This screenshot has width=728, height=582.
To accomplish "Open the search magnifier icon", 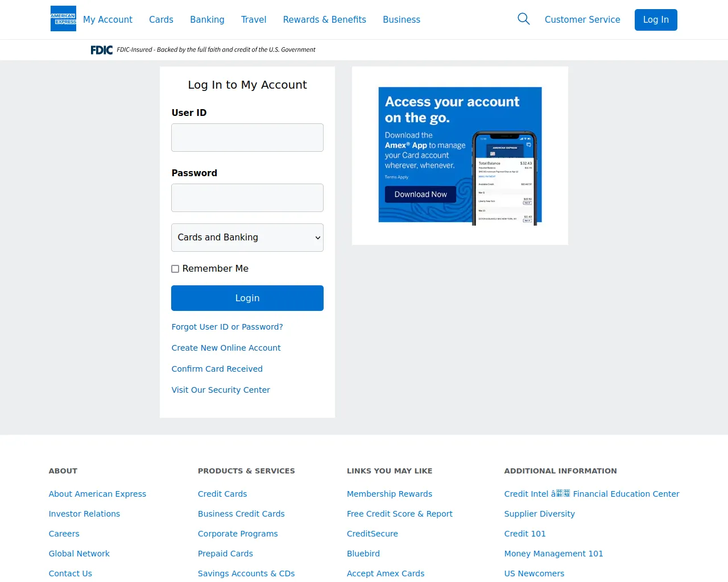I will click(x=524, y=19).
